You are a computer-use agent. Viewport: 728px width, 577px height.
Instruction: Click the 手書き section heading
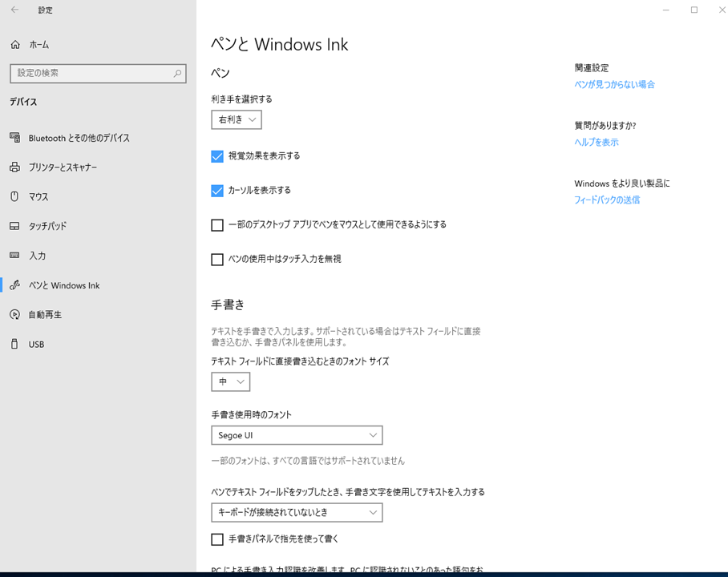(x=228, y=305)
